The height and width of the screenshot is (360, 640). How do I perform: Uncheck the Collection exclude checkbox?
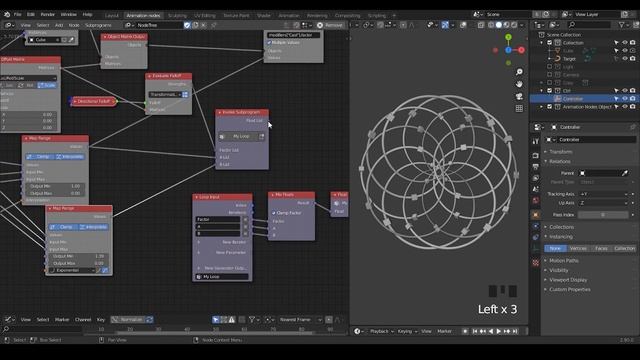tap(549, 43)
